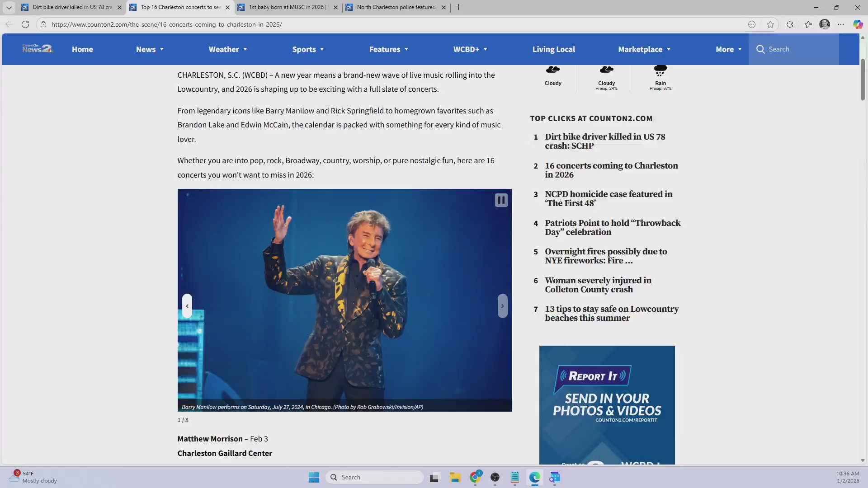Open the Living Local menu item
This screenshot has height=488, width=868.
coord(553,49)
